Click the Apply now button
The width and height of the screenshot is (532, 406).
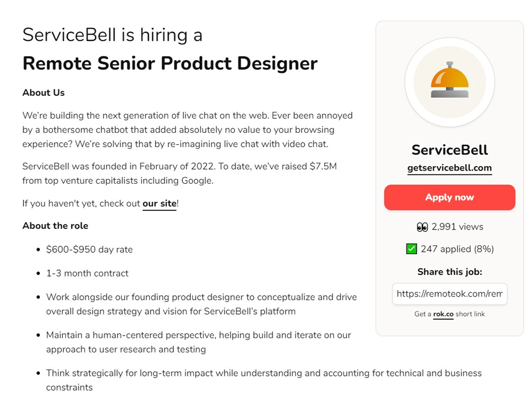pyautogui.click(x=449, y=197)
